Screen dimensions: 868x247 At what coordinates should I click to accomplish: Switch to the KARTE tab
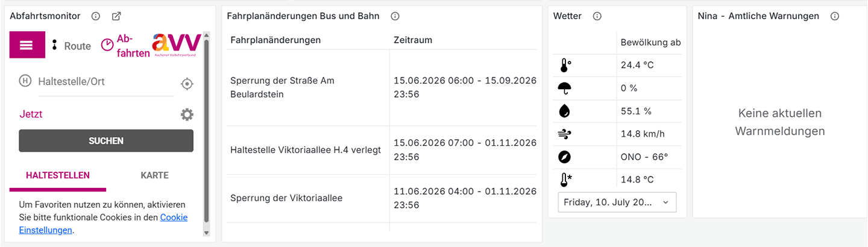(154, 175)
